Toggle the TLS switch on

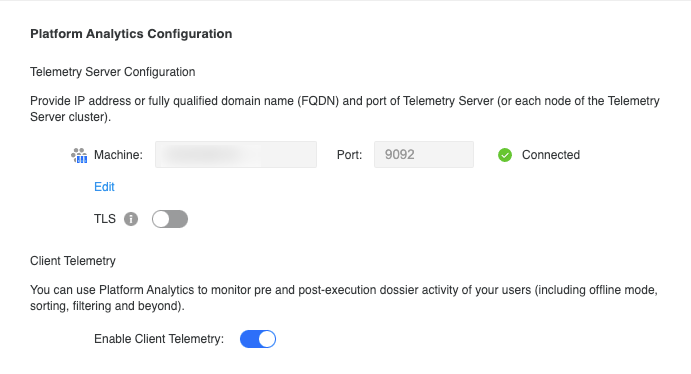coord(170,219)
